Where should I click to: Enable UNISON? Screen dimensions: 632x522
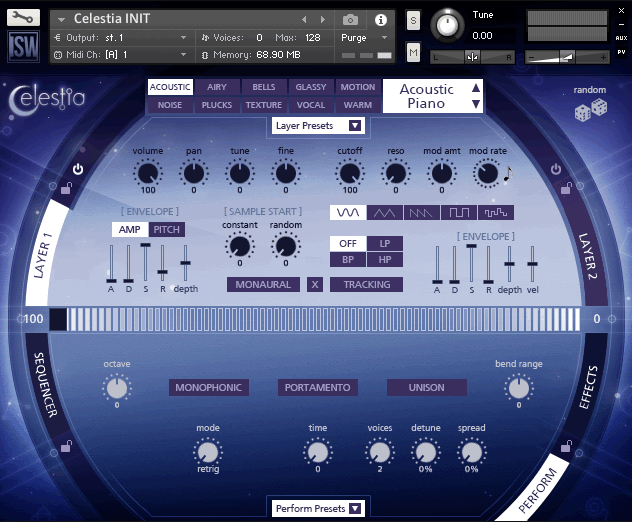[x=427, y=387]
